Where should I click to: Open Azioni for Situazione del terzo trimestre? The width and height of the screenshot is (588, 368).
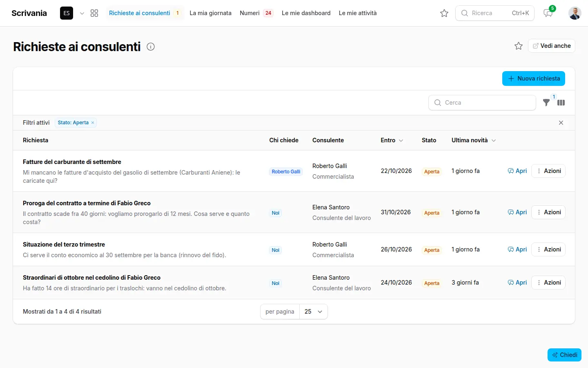[x=548, y=249]
